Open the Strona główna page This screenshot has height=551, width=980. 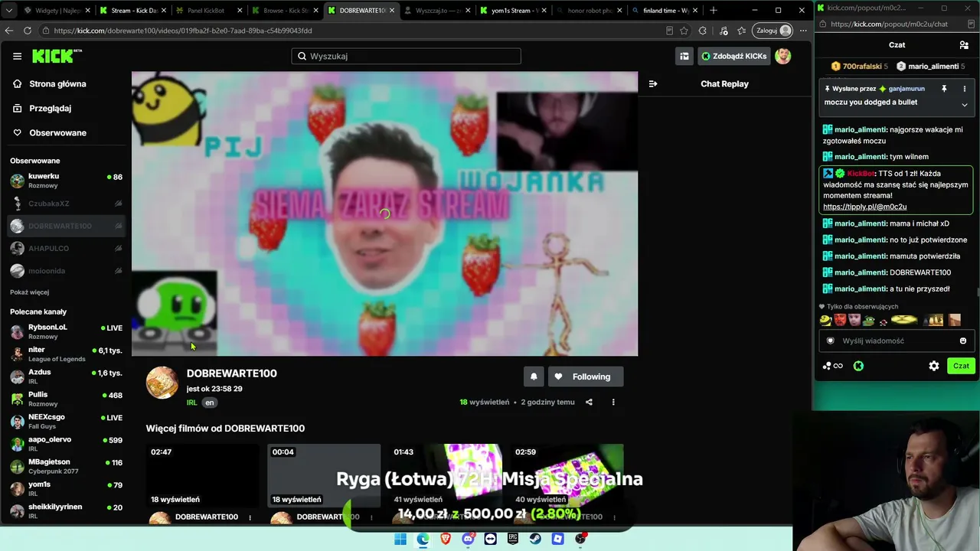57,83
